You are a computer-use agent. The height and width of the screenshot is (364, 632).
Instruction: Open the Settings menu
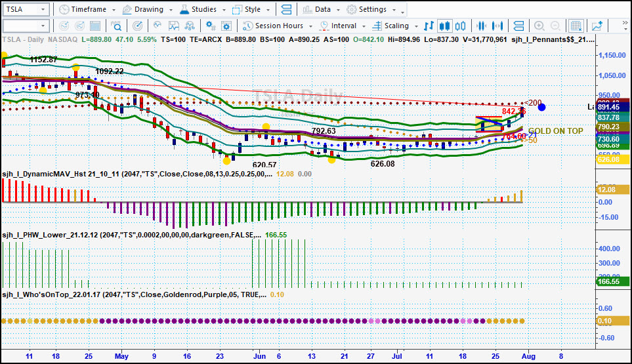pyautogui.click(x=371, y=9)
